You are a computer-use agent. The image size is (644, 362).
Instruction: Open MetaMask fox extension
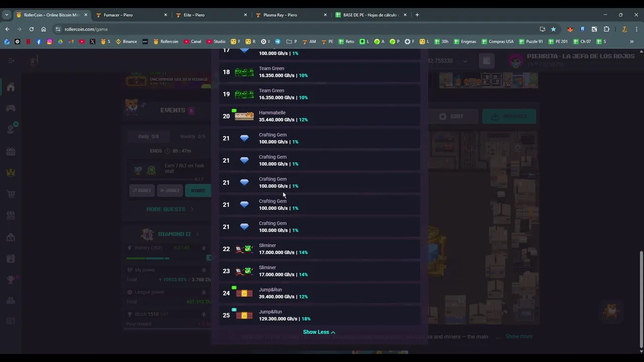tap(570, 29)
